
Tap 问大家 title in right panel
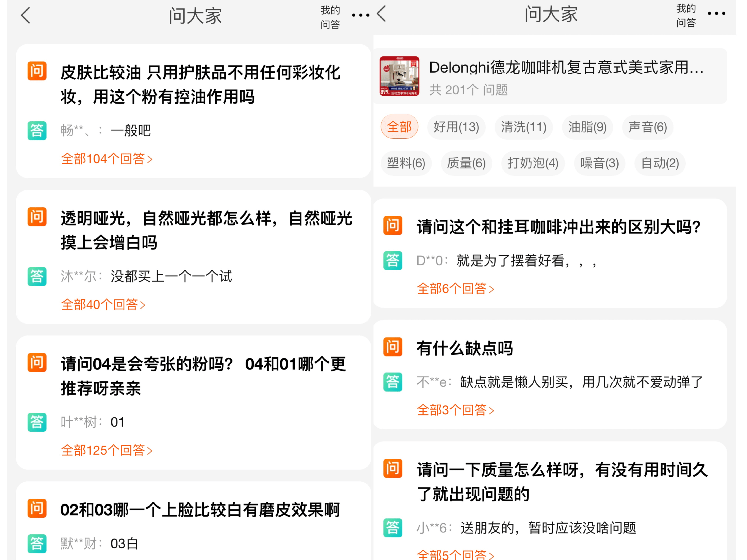click(551, 14)
